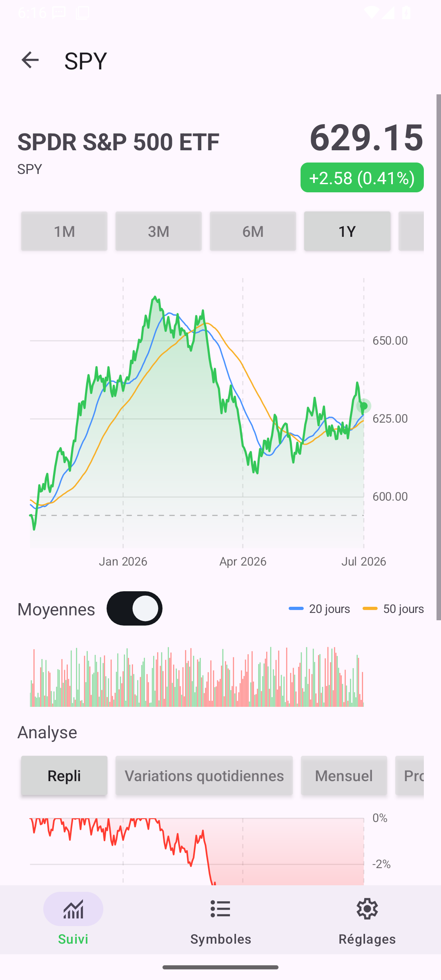Viewport: 441px width, 980px height.
Task: Select the 1M time range
Action: point(64,231)
